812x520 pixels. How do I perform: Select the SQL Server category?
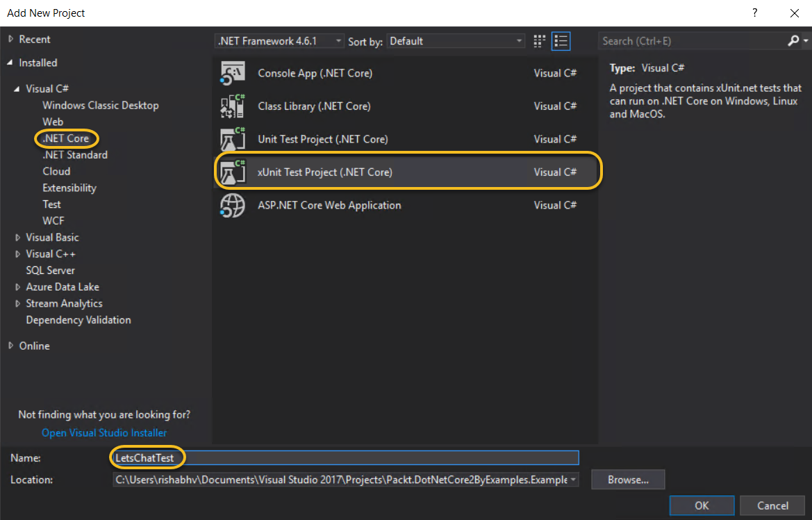(x=50, y=270)
